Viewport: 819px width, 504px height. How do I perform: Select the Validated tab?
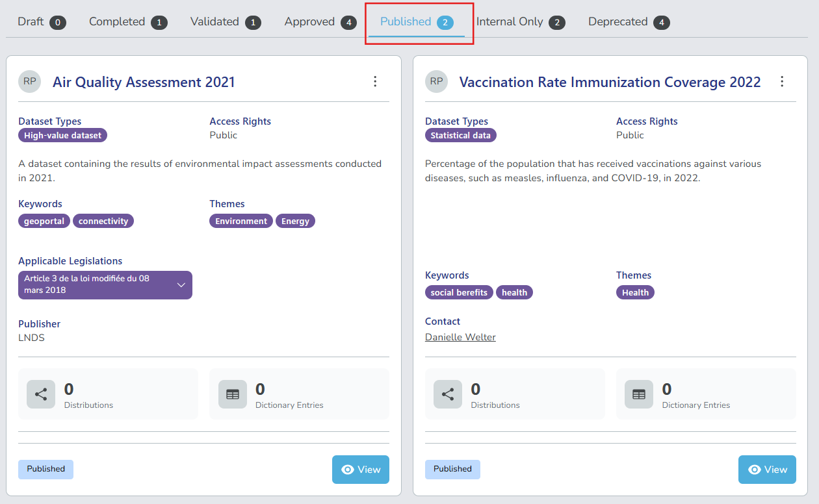point(225,22)
